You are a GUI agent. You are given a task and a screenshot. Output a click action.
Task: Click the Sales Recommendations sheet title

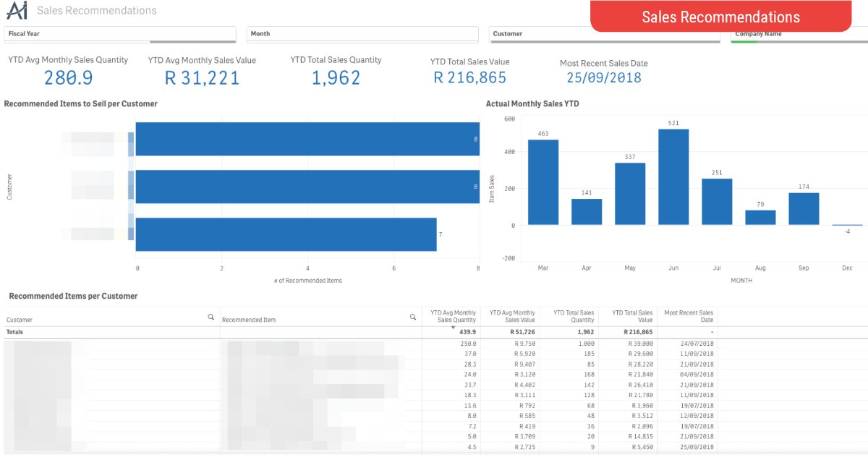pyautogui.click(x=96, y=11)
